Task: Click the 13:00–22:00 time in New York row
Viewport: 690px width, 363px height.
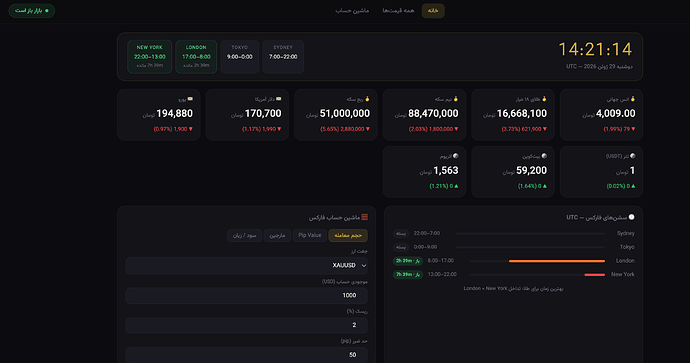Action: tap(442, 274)
